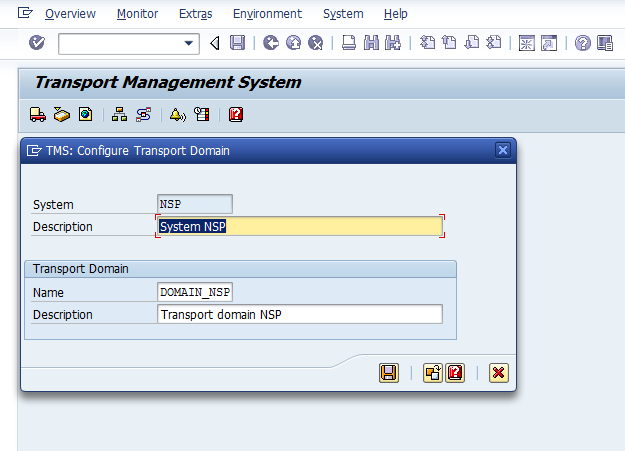This screenshot has height=451, width=625.
Task: Click the Cancel icon in the standard toolbar
Action: coord(316,43)
